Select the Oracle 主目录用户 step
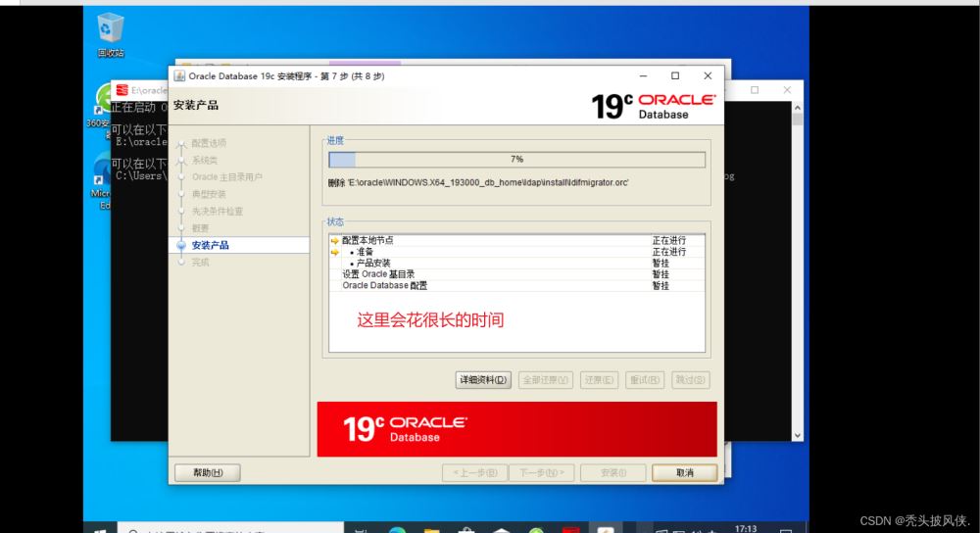This screenshot has width=980, height=533. point(227,176)
